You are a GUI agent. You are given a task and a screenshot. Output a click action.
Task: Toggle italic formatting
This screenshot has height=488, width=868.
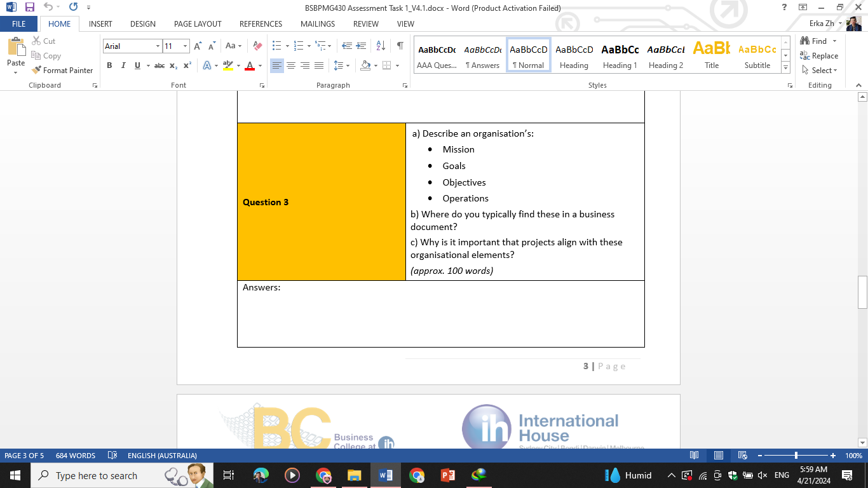coord(123,65)
